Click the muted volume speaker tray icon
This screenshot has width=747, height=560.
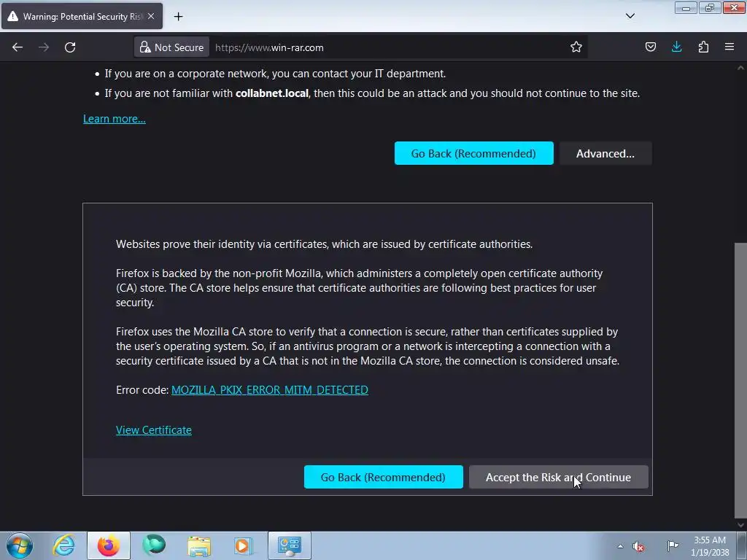[638, 546]
